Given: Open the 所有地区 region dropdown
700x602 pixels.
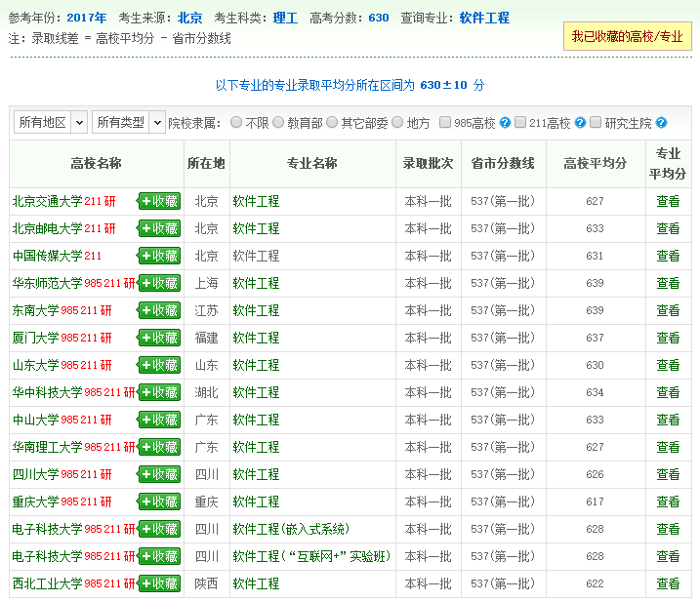Looking at the screenshot, I should [51, 122].
